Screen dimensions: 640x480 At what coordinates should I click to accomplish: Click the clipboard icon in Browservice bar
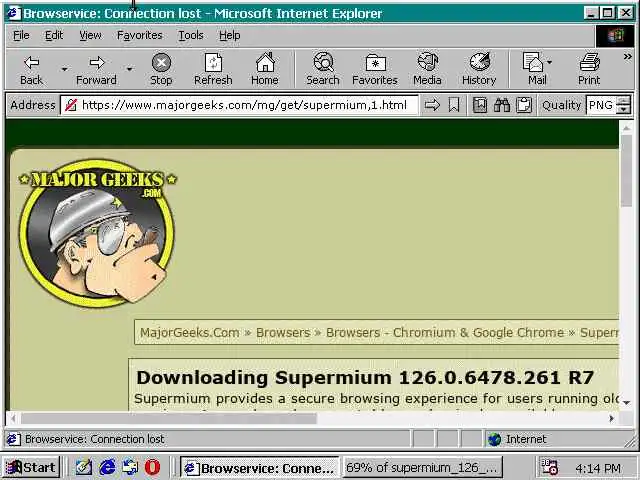pyautogui.click(x=524, y=105)
